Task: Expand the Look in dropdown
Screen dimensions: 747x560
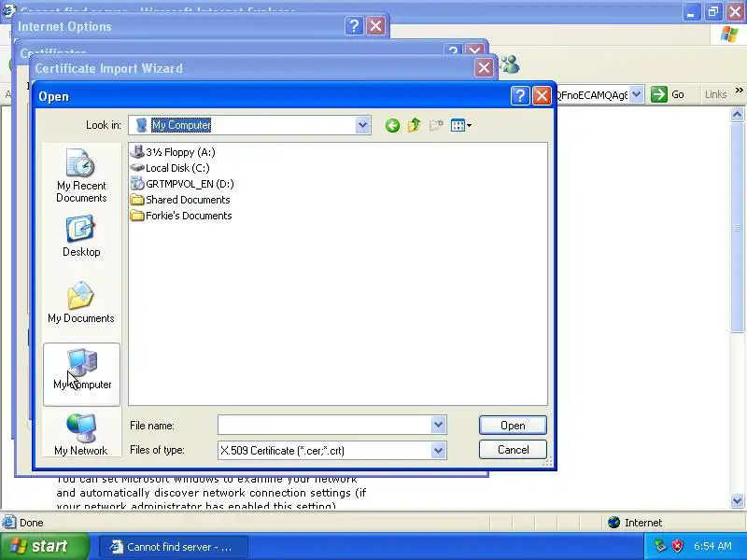Action: point(362,125)
